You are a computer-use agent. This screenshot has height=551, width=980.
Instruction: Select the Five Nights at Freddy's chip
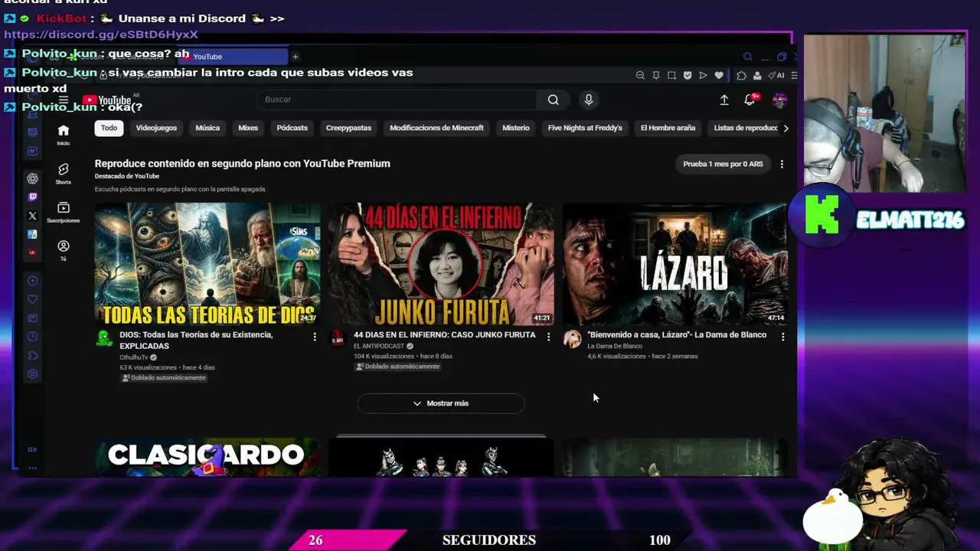coord(585,128)
